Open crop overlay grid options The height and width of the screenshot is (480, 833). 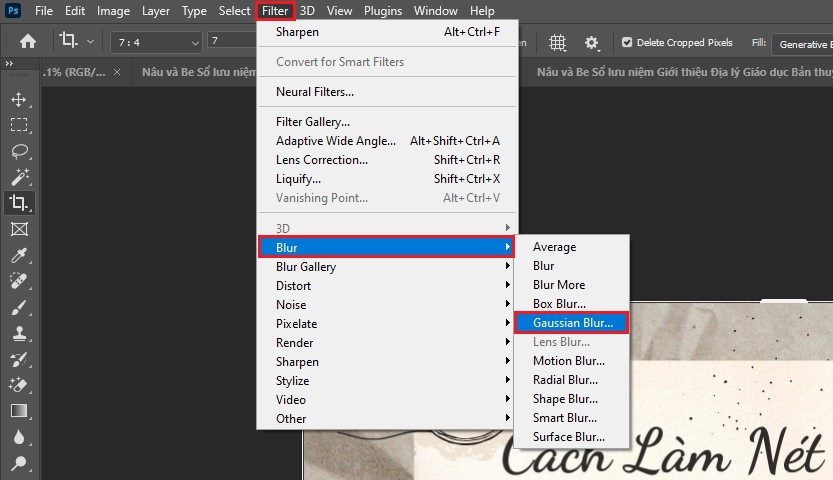557,42
